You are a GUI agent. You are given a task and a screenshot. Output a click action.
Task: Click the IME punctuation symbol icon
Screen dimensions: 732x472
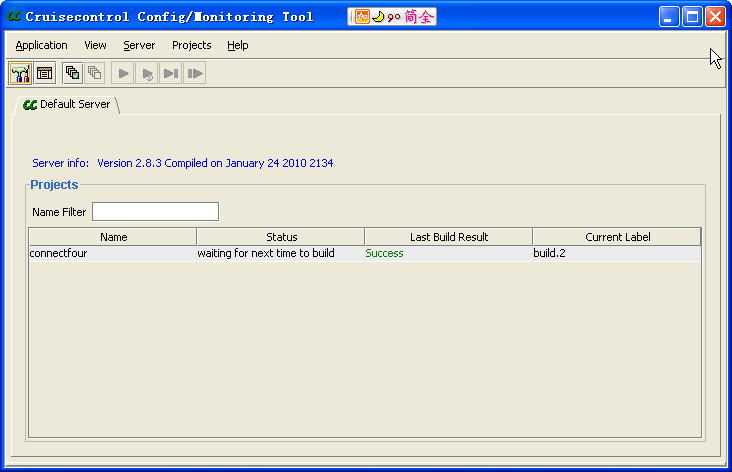(x=394, y=18)
